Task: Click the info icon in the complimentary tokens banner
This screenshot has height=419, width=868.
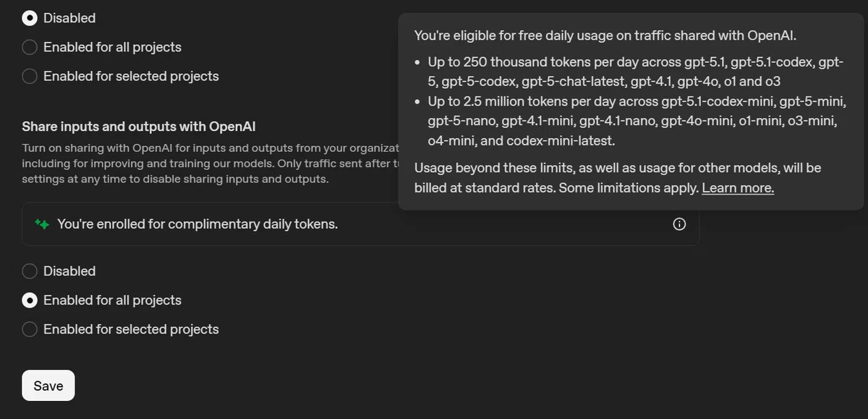Action: tap(679, 224)
